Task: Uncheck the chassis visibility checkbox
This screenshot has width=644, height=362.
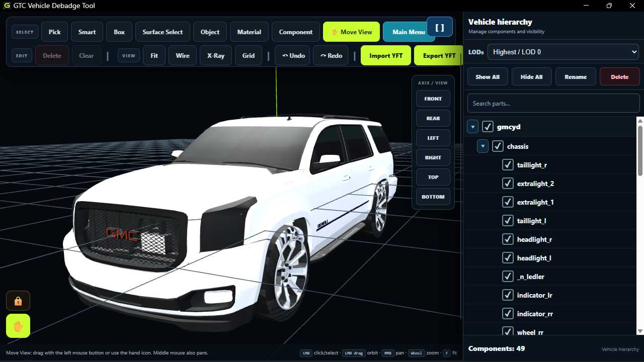Action: 498,146
